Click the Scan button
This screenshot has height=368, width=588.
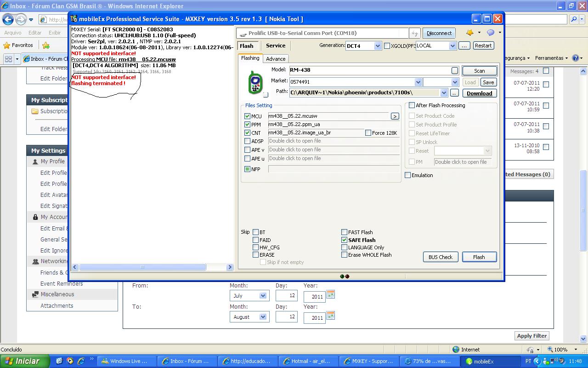tap(480, 71)
